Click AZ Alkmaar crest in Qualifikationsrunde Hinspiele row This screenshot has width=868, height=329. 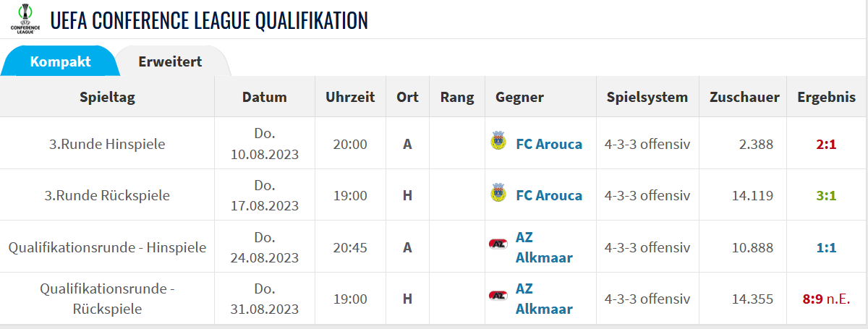click(498, 244)
